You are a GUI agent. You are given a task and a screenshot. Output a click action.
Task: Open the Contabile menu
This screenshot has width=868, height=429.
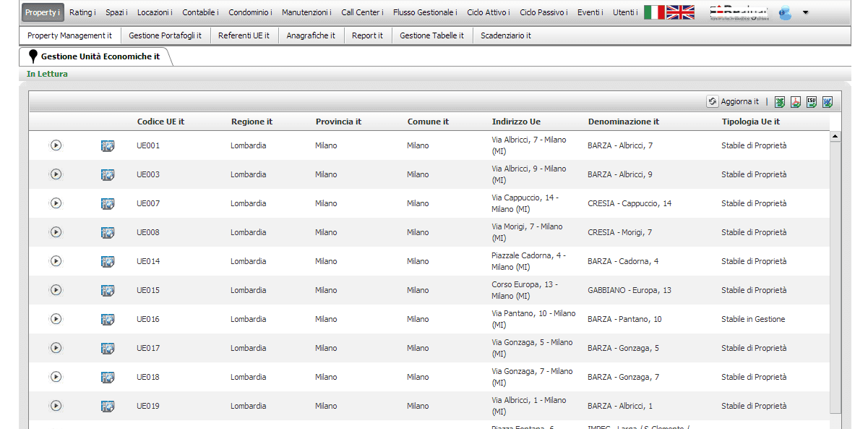pos(200,12)
